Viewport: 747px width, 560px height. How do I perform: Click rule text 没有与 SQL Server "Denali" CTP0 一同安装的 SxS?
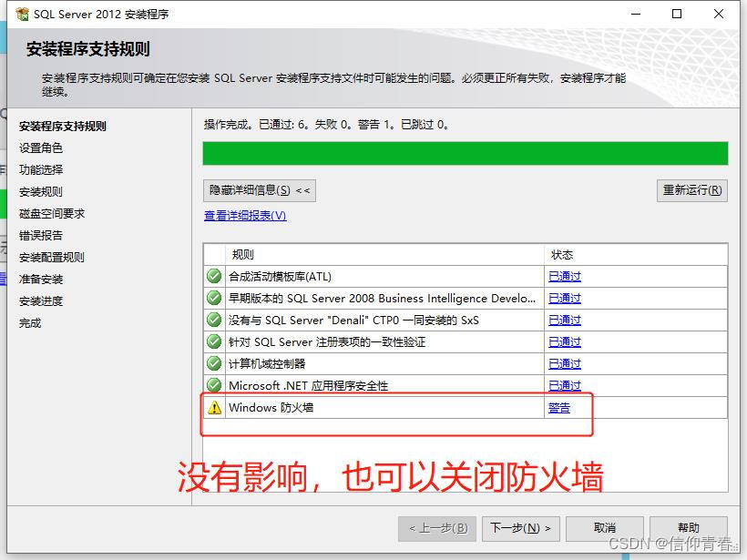pyautogui.click(x=353, y=321)
